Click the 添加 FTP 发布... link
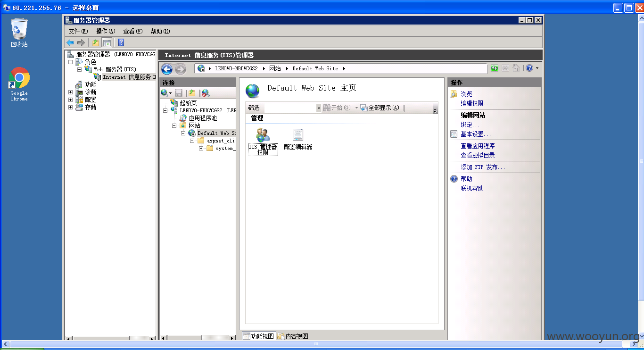This screenshot has height=350, width=644. click(x=483, y=167)
